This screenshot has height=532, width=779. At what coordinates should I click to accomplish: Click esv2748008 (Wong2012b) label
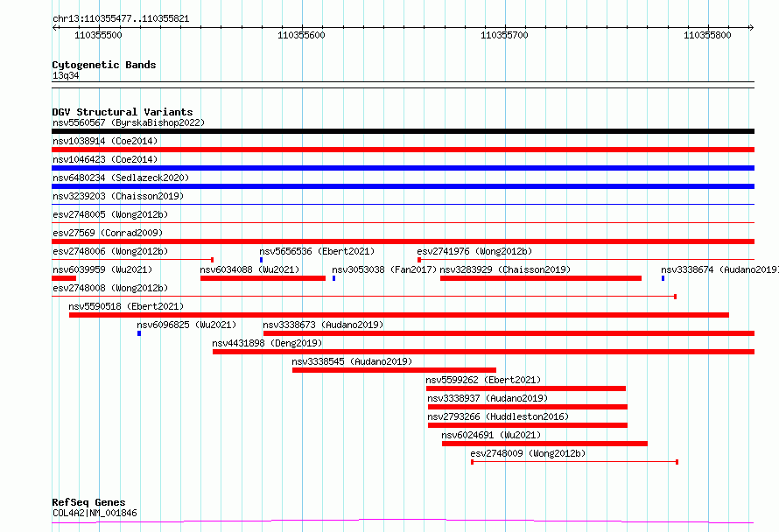tap(110, 288)
